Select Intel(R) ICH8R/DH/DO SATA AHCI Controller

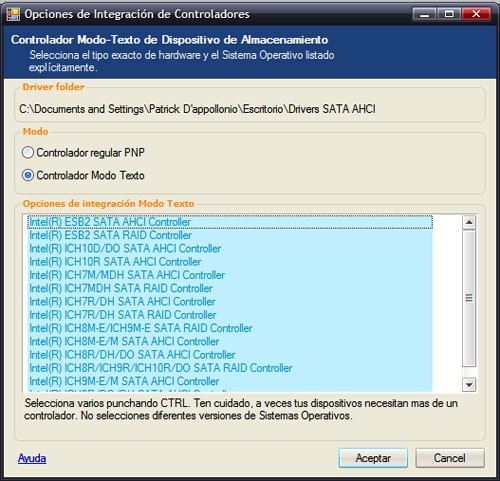click(230, 355)
